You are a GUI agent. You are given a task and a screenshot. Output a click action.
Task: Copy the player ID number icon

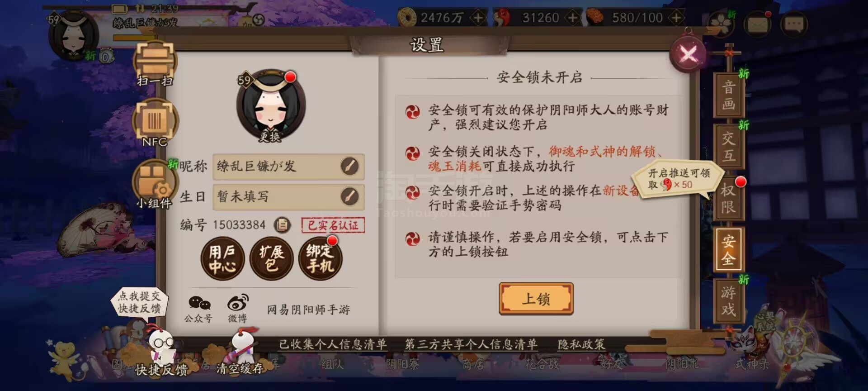(282, 224)
